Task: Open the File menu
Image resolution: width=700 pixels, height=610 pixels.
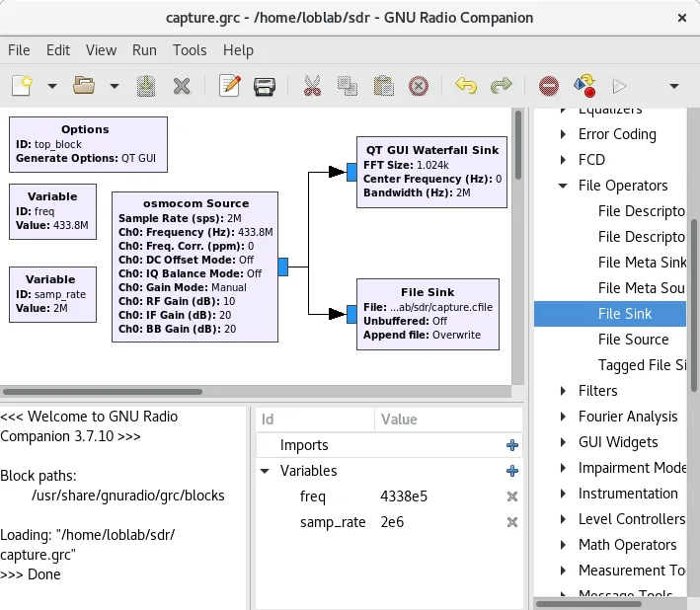Action: click(x=19, y=50)
